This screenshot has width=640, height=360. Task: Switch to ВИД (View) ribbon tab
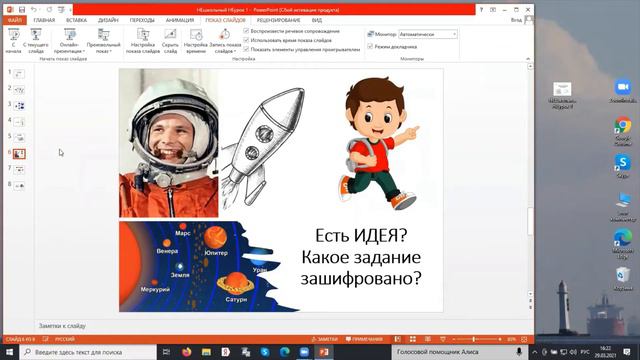(x=317, y=20)
